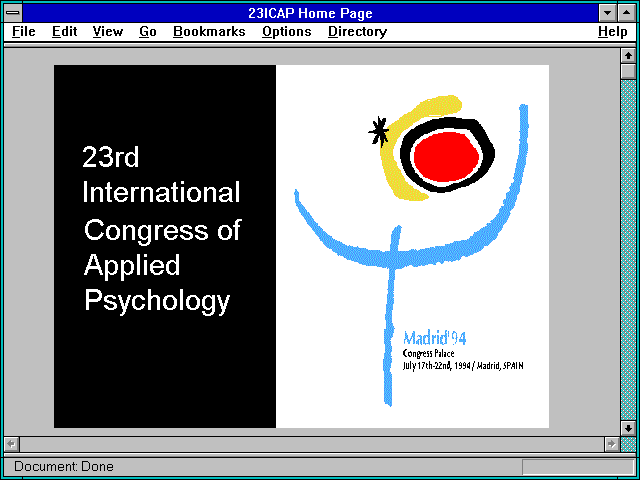The width and height of the screenshot is (640, 480).
Task: Open the Options menu
Action: pos(287,32)
